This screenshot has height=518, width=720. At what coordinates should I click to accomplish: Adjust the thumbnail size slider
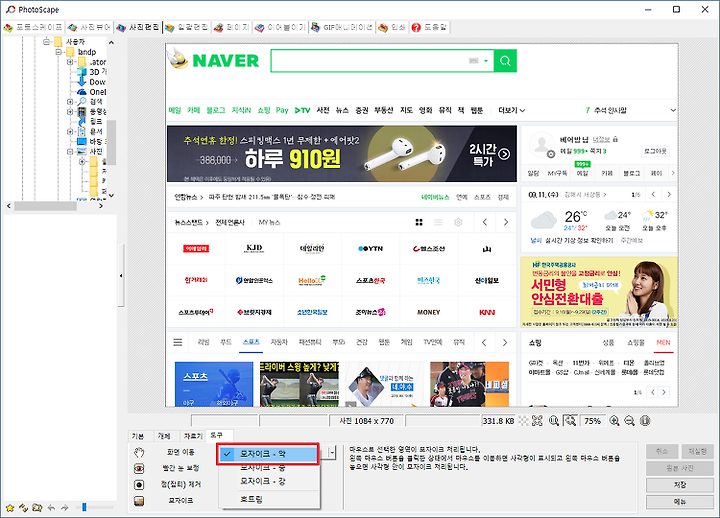point(84,507)
